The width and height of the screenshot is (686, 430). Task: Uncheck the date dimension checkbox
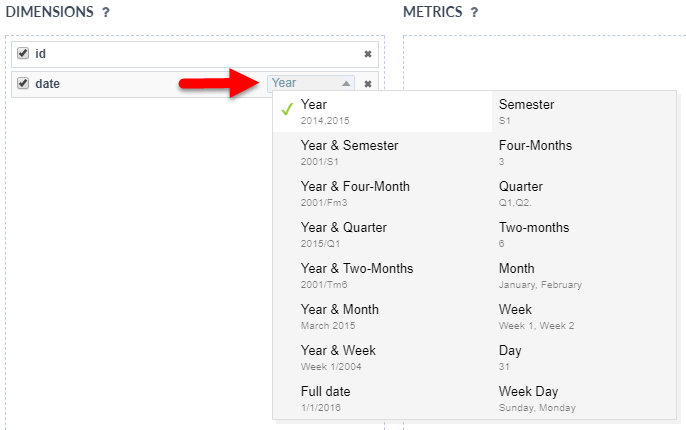(23, 83)
